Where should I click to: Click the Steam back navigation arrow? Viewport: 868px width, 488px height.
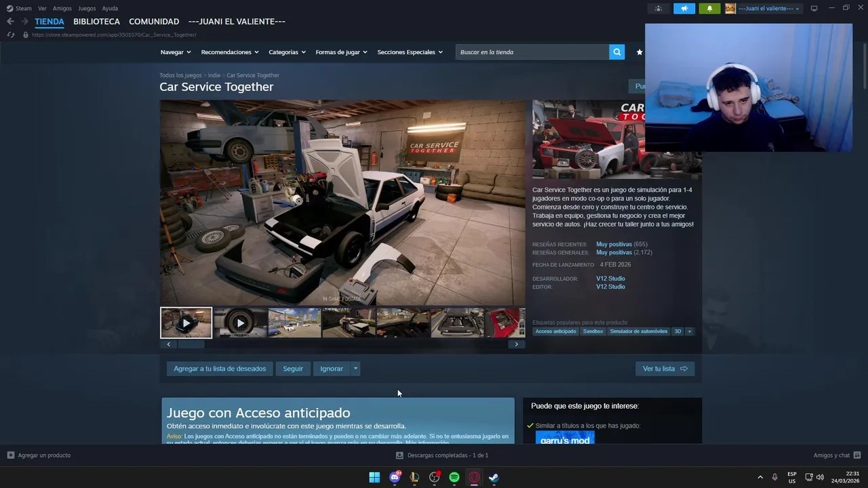pos(10,22)
